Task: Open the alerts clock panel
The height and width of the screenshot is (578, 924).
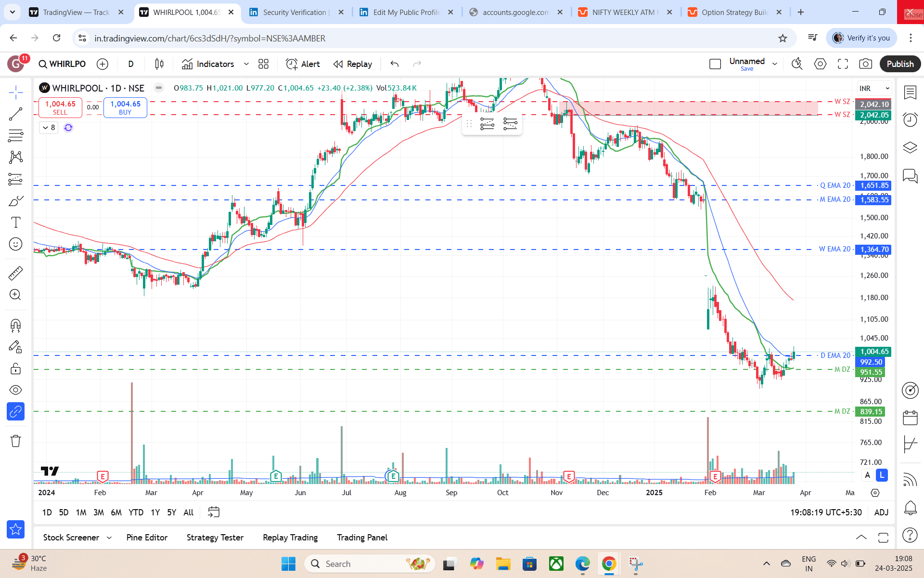Action: pos(910,119)
